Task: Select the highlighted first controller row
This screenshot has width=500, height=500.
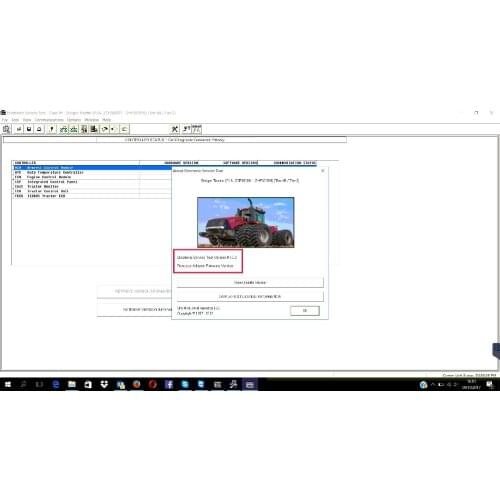Action: (x=92, y=168)
